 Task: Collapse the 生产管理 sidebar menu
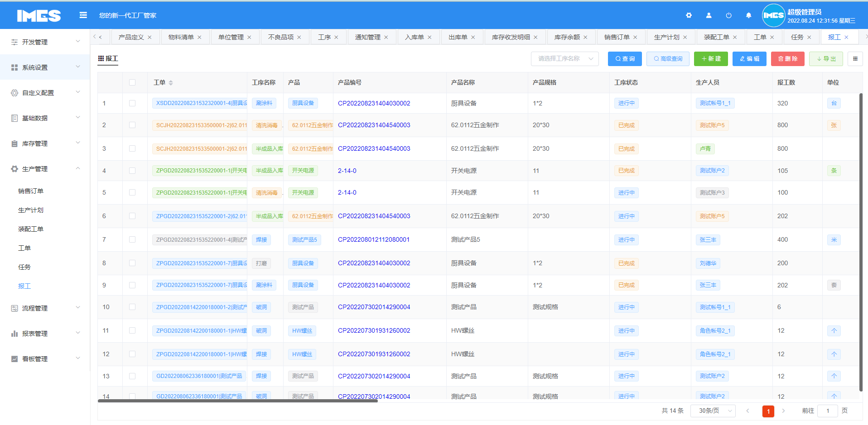pyautogui.click(x=45, y=168)
